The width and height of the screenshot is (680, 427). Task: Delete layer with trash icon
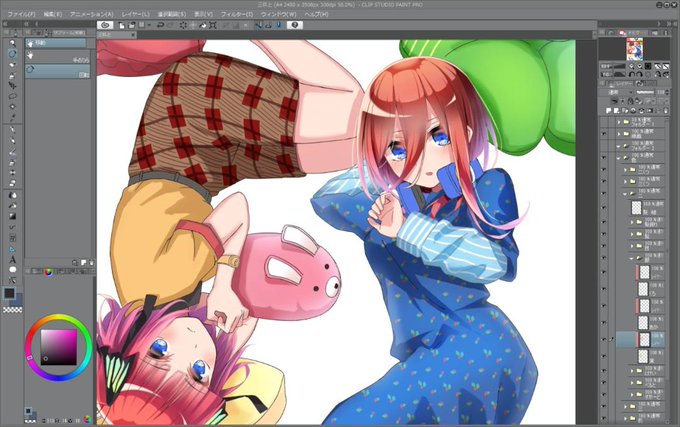click(666, 111)
